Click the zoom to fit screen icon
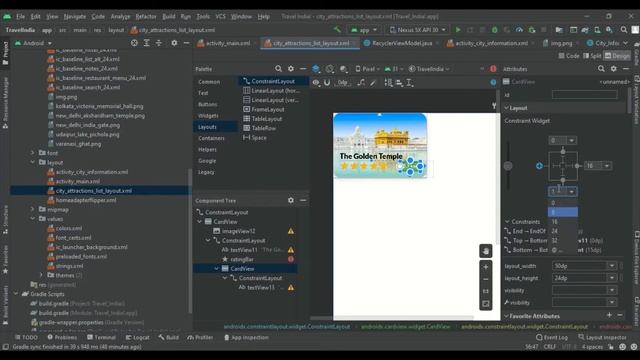The height and width of the screenshot is (360, 640). point(485,304)
